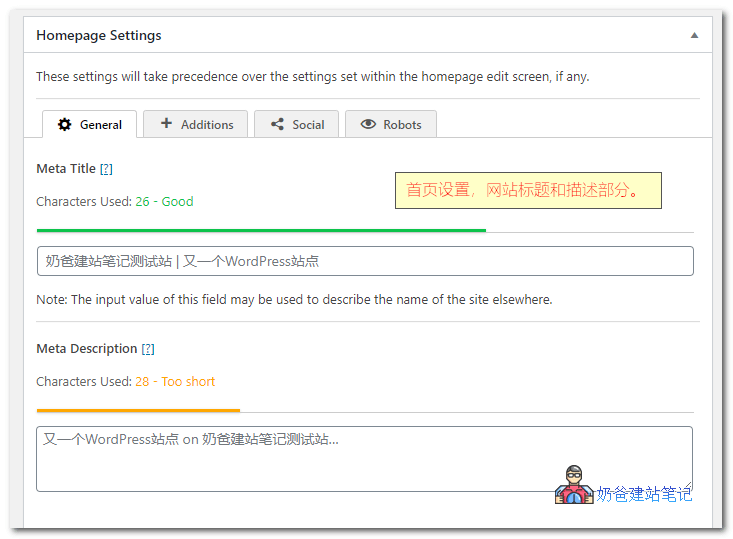The width and height of the screenshot is (733, 539).
Task: Click the plus icon on Additions tab
Action: point(166,123)
